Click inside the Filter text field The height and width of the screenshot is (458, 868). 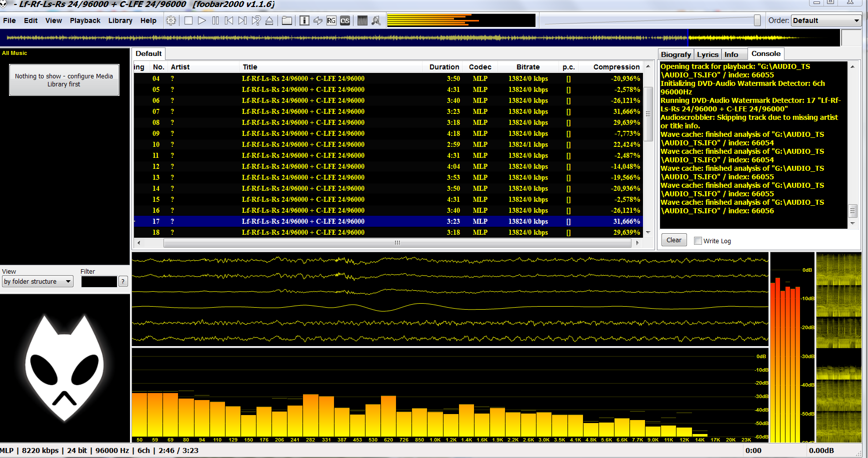click(x=99, y=282)
